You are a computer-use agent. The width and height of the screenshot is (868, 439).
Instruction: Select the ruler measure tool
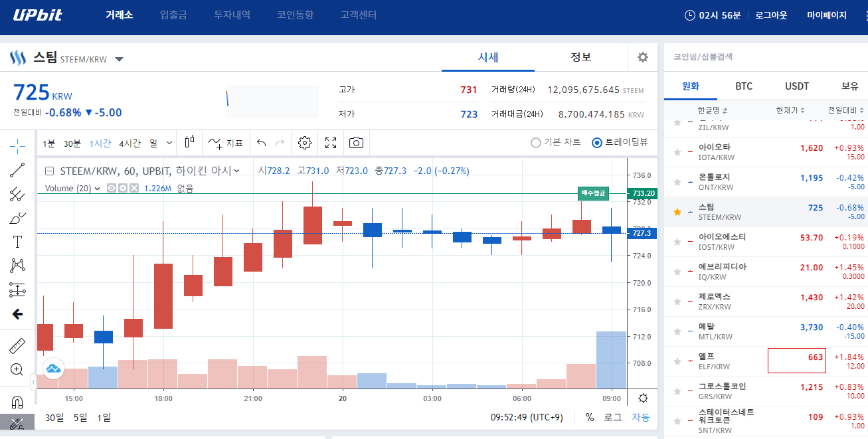(x=18, y=346)
